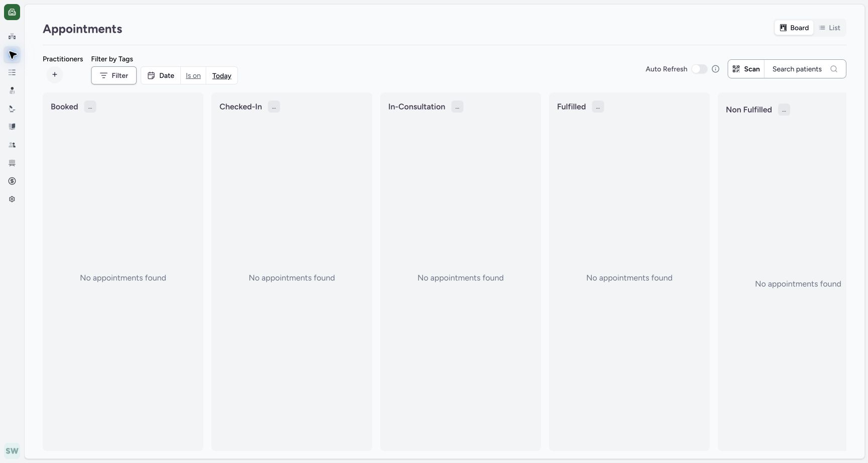Open the 'Is on' date operator dropdown
This screenshot has height=463, width=868.
193,75
